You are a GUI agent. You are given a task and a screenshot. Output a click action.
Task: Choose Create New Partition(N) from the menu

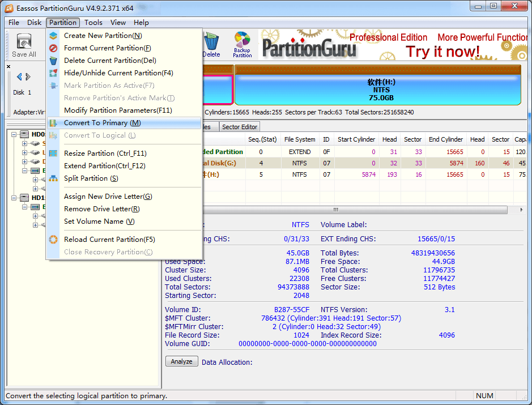point(124,36)
